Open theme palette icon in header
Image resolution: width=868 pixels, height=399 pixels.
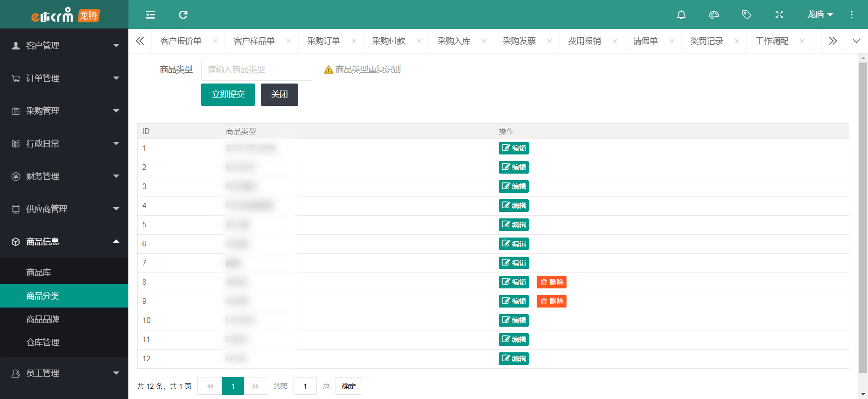click(x=714, y=15)
